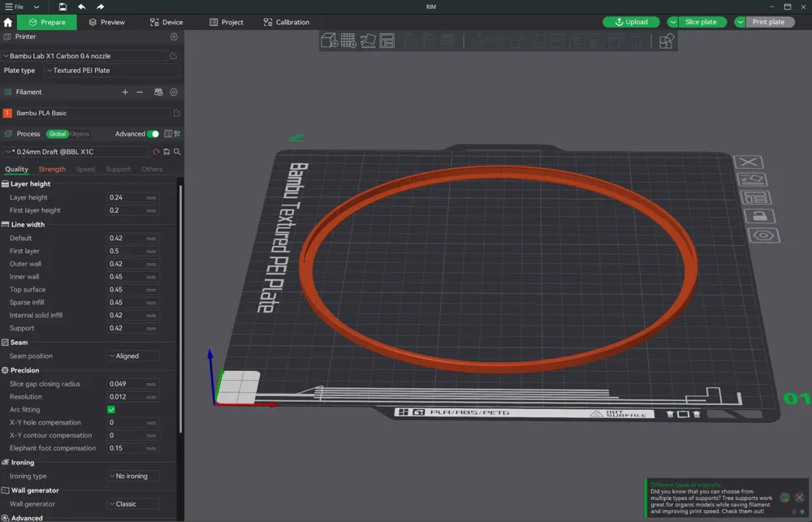Viewport: 812px width, 522px height.
Task: Click the Upload button
Action: click(x=631, y=22)
